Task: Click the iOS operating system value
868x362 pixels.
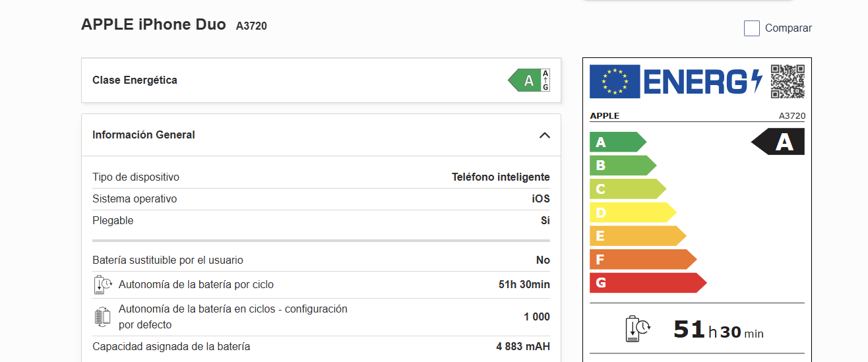Action: coord(541,199)
